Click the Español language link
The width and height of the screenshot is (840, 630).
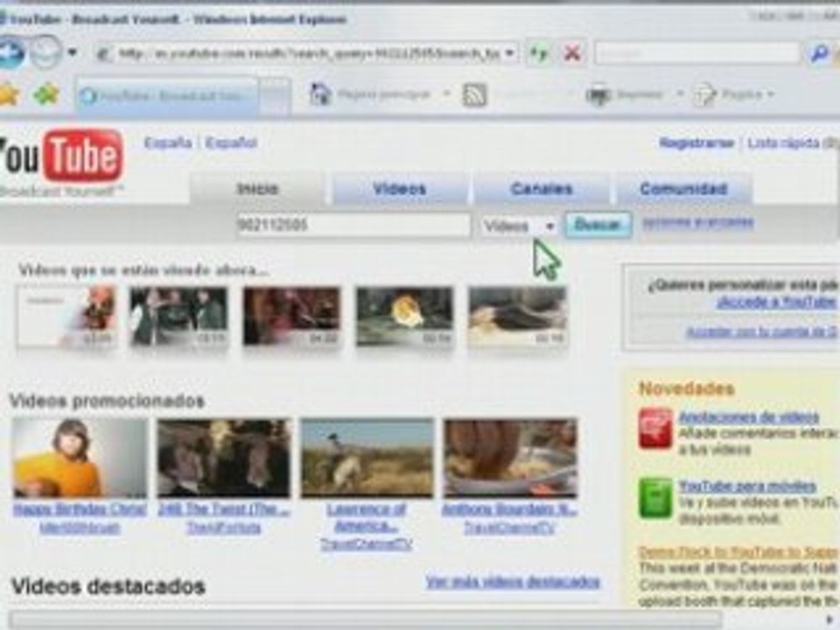(x=231, y=143)
